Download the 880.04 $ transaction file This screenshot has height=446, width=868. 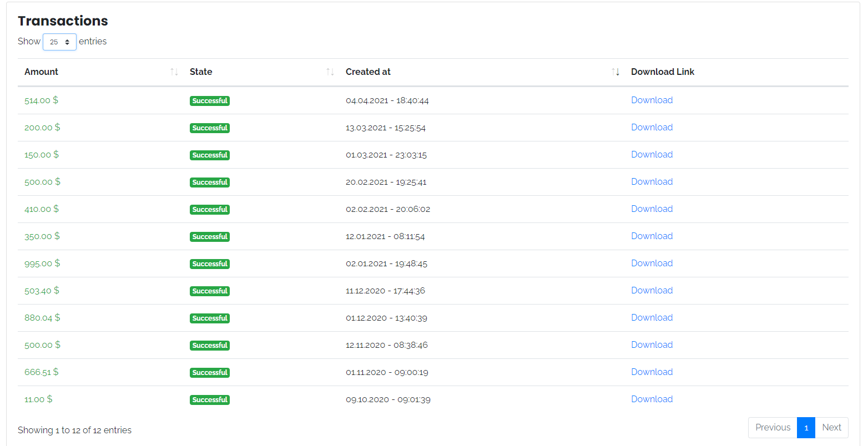coord(652,318)
